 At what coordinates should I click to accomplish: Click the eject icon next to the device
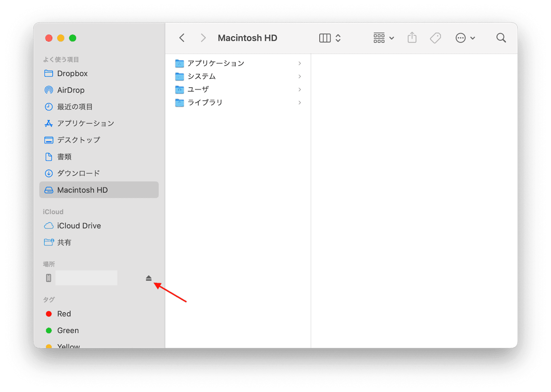(x=149, y=278)
